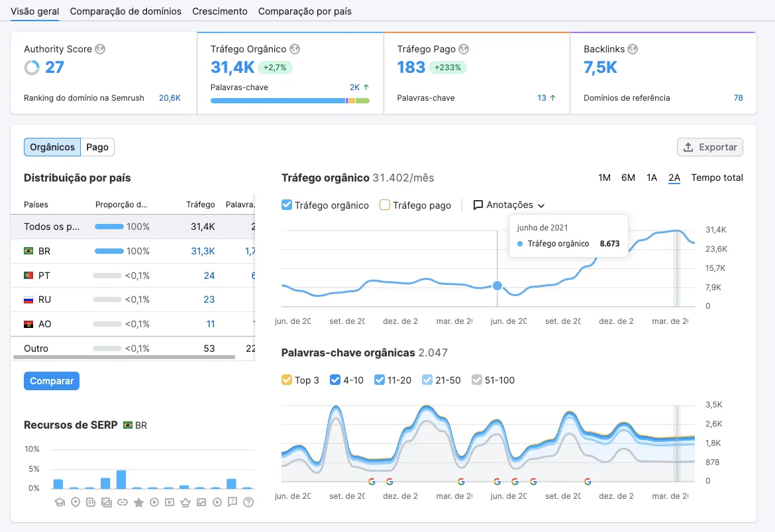The height and width of the screenshot is (532, 775).
Task: Open the 78 referring domains link
Action: click(739, 98)
